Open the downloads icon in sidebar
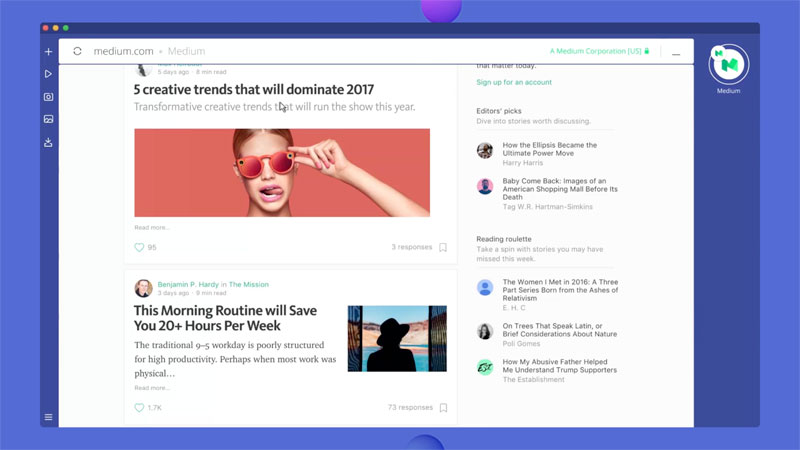 coord(48,142)
